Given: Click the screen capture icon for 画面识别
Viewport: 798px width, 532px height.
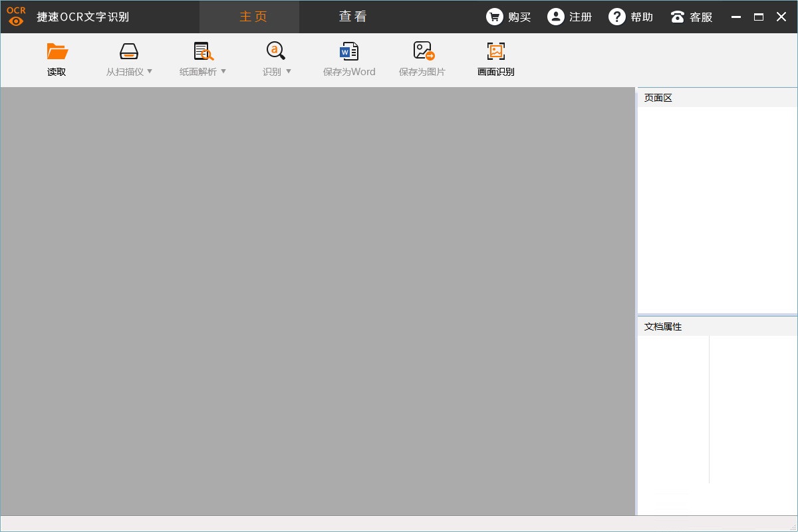Looking at the screenshot, I should (x=496, y=51).
